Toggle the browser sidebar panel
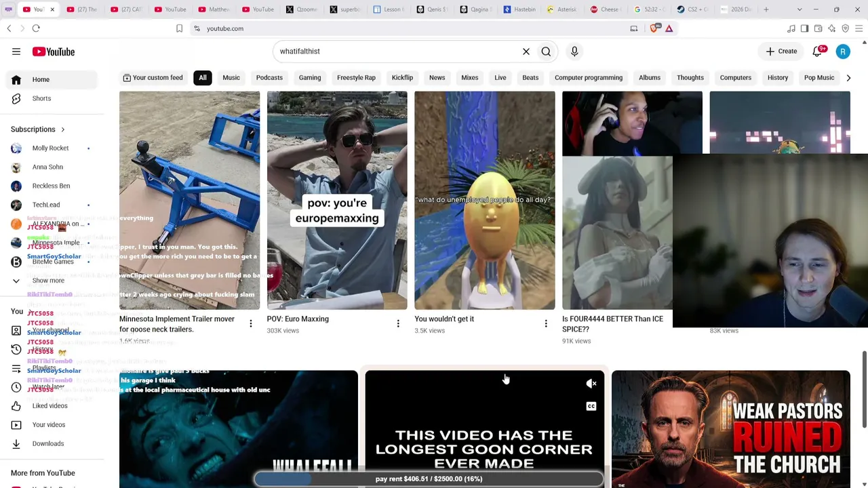Image resolution: width=868 pixels, height=488 pixels. 805,28
